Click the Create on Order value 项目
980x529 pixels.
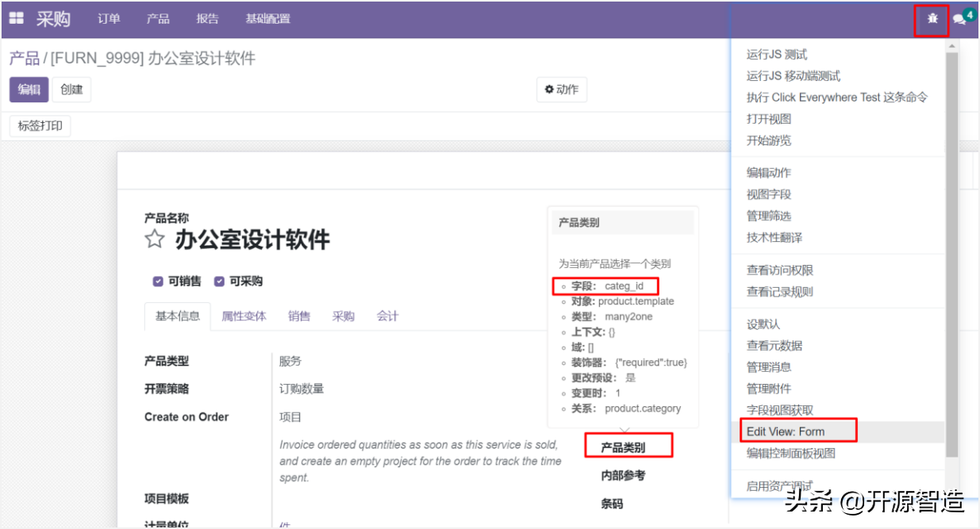click(290, 417)
